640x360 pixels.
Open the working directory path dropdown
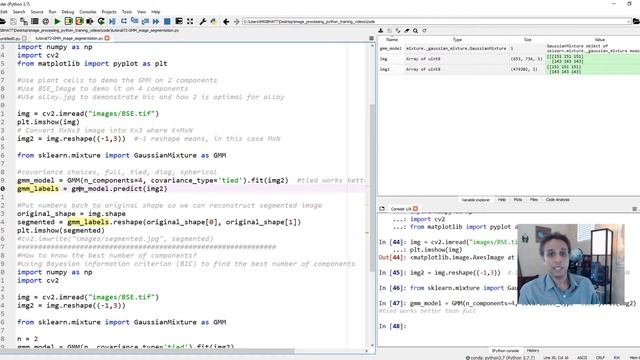629,21
